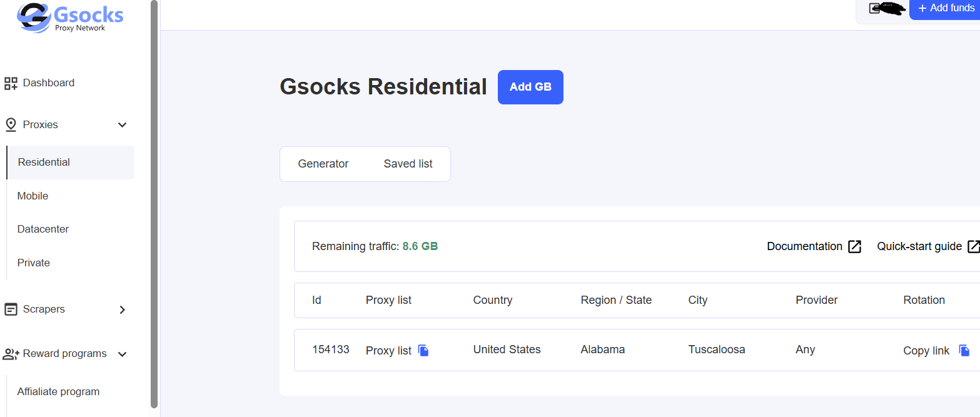Click the Add GB button
This screenshot has width=980, height=417.
(x=530, y=87)
